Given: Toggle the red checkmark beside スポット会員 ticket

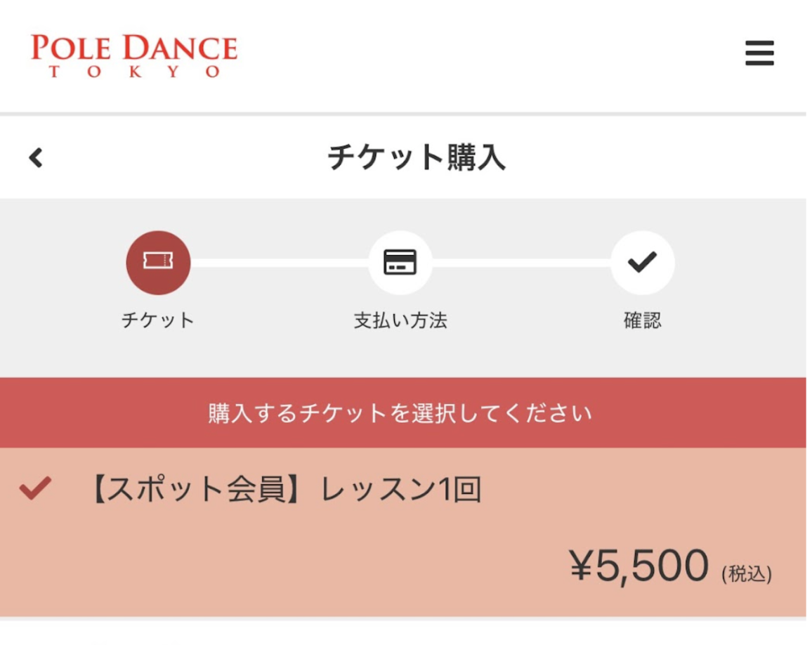Looking at the screenshot, I should (35, 488).
